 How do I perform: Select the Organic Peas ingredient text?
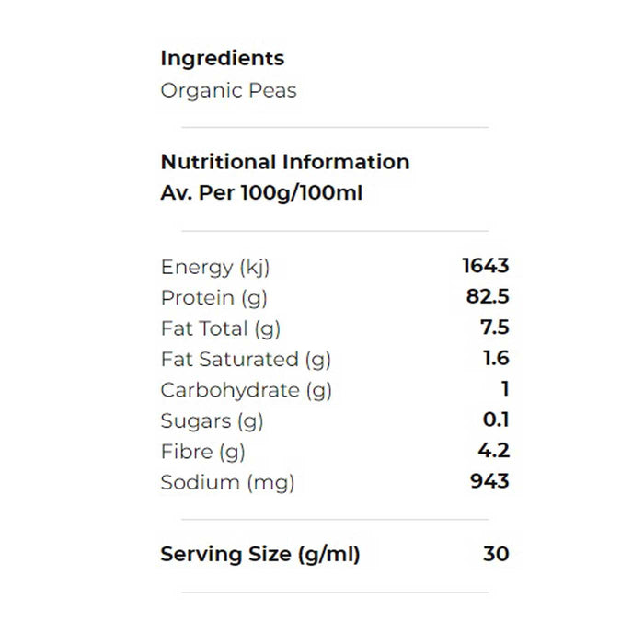[228, 90]
